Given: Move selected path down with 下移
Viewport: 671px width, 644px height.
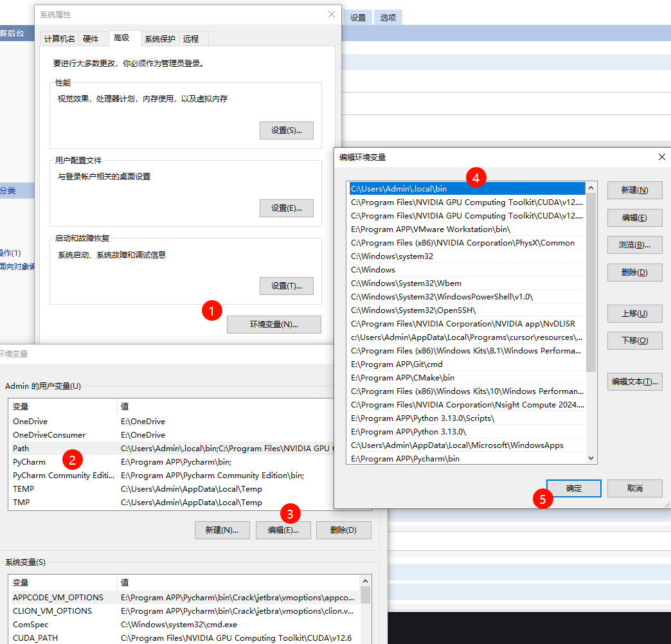Looking at the screenshot, I should [x=634, y=340].
